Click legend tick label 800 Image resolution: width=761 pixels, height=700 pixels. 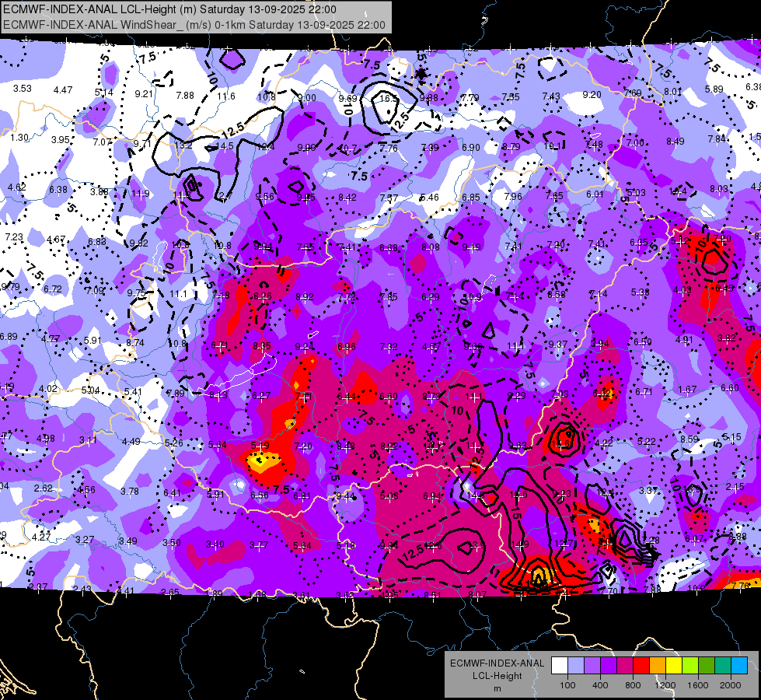pyautogui.click(x=633, y=685)
